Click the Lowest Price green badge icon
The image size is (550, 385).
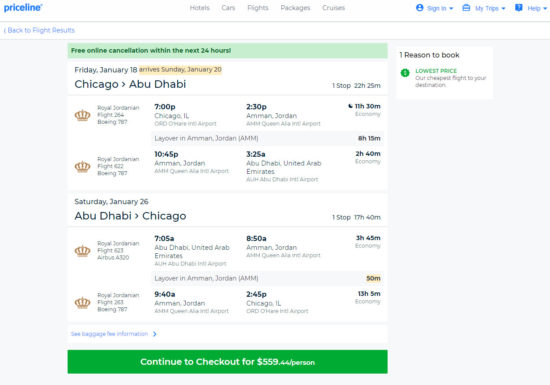pyautogui.click(x=405, y=73)
